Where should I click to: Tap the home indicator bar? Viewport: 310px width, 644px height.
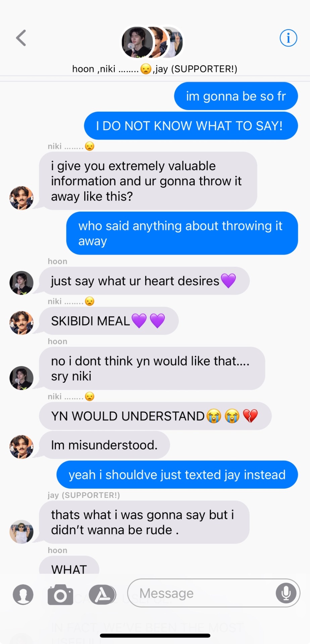pyautogui.click(x=155, y=635)
